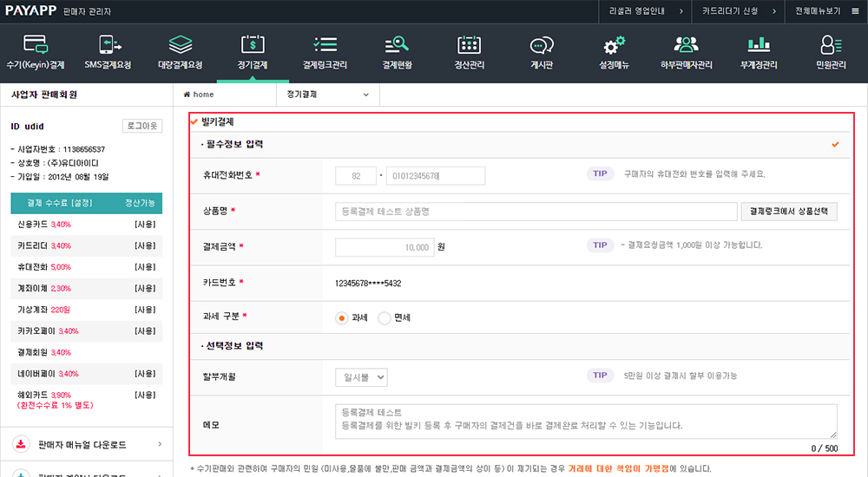
Task: Open the 설정메뉴 gears icon
Action: [614, 43]
